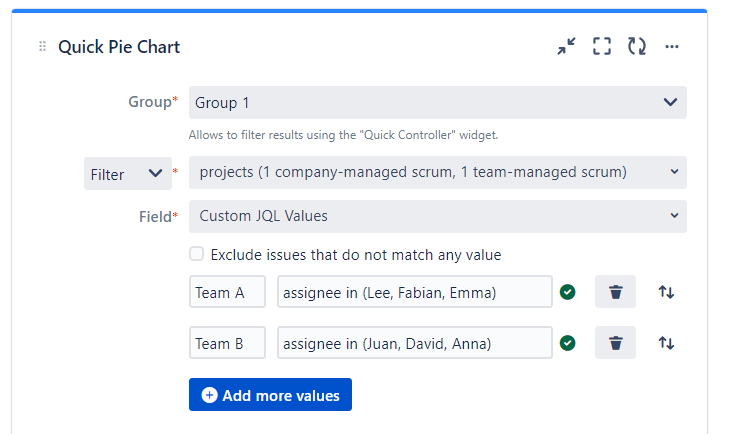
Task: Refresh the Quick Pie Chart widget
Action: (x=636, y=46)
